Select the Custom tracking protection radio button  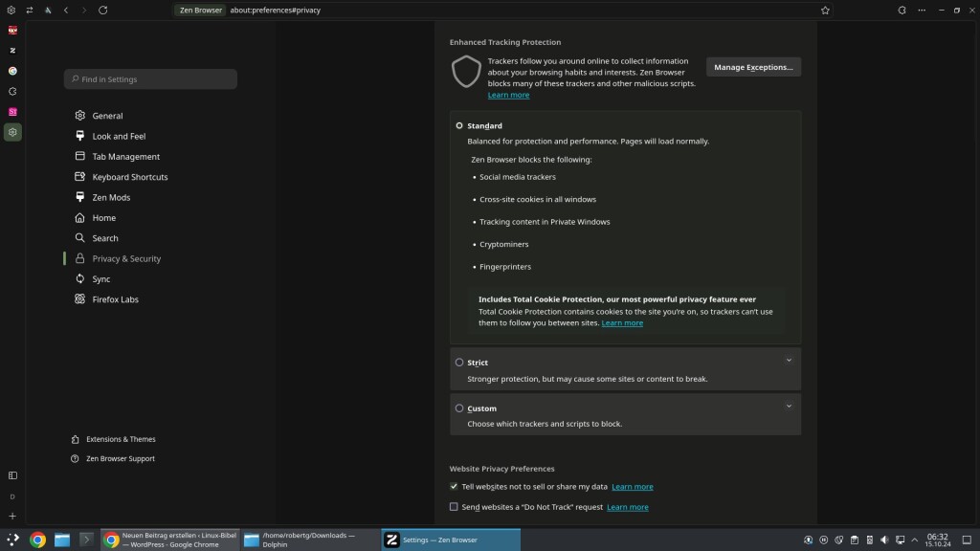click(x=459, y=408)
